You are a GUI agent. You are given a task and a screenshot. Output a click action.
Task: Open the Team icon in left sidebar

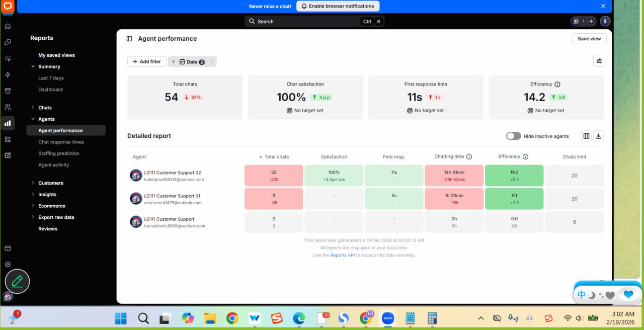click(x=8, y=107)
